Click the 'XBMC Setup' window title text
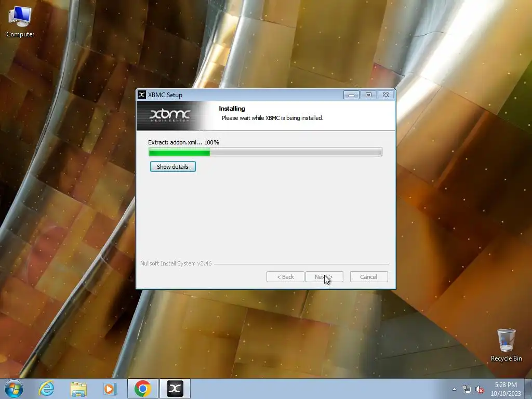This screenshot has width=532, height=399. (165, 95)
